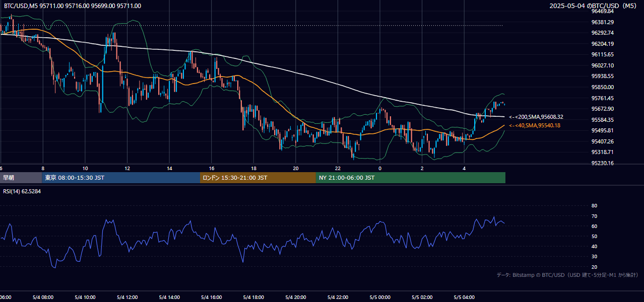Click the bottom timestamp 5/4 20:00
This screenshot has height=302, width=644.
click(296, 297)
